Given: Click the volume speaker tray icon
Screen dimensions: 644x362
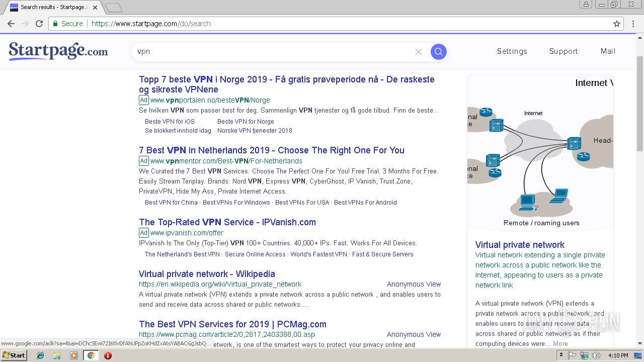Looking at the screenshot, I should click(x=596, y=355).
